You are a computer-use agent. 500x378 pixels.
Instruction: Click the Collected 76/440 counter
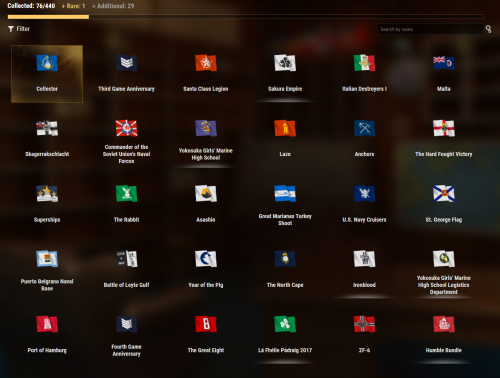point(31,6)
